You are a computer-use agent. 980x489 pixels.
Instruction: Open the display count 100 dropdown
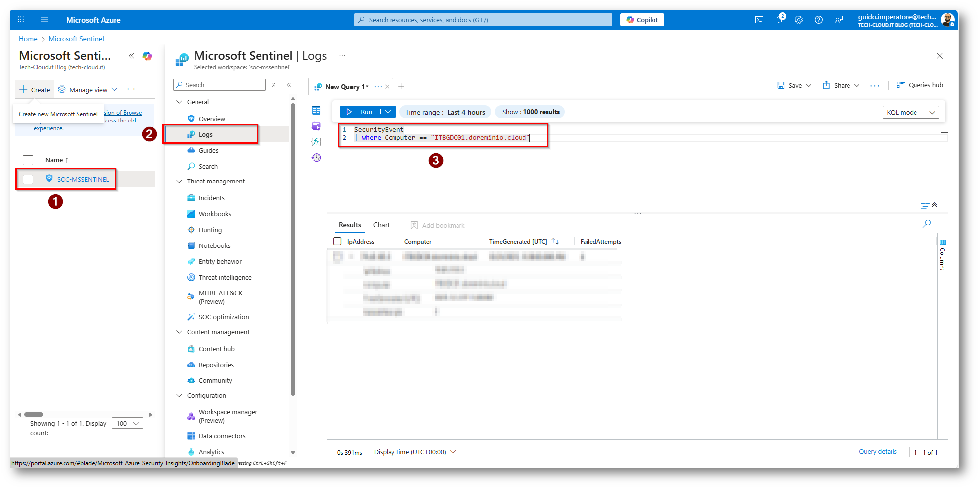pyautogui.click(x=128, y=424)
